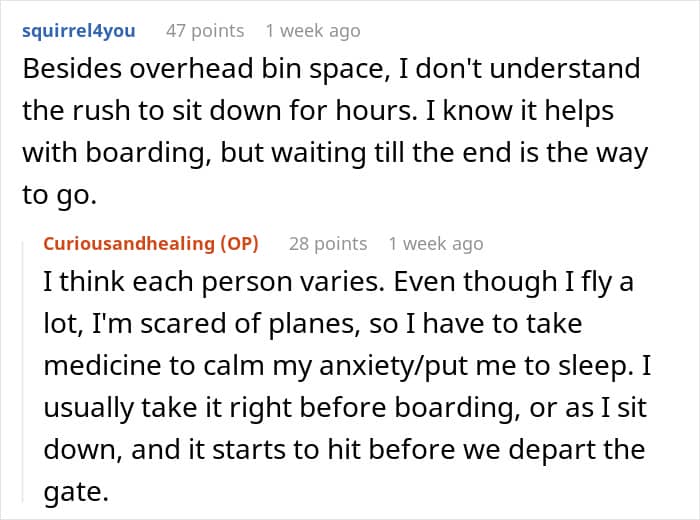Click the line mentioning 'scared of planes'

tap(312, 324)
